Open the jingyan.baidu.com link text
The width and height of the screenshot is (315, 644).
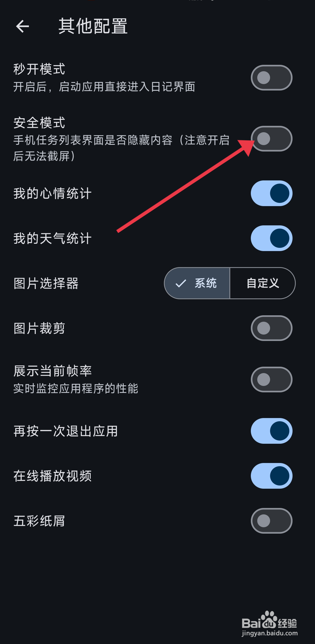point(269,633)
